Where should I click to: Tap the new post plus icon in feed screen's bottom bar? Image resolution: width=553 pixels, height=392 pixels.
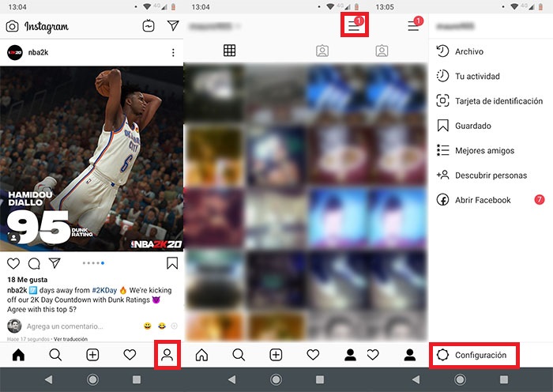[x=92, y=355]
